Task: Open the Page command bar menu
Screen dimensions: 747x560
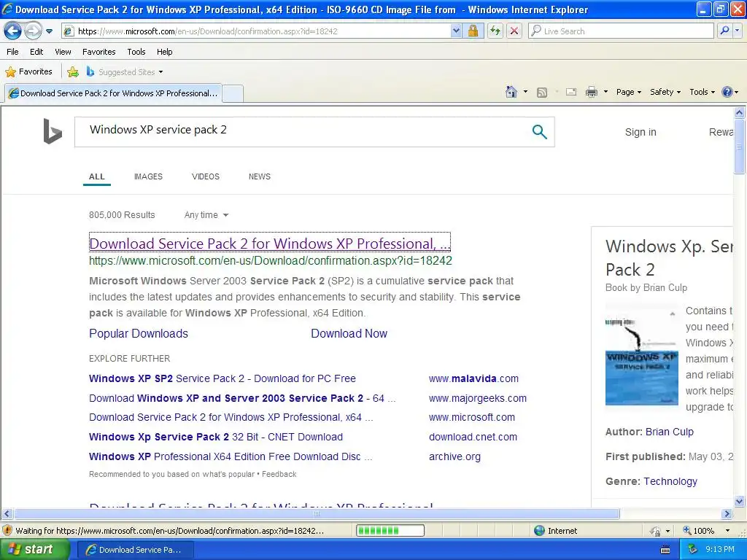Action: coord(628,92)
